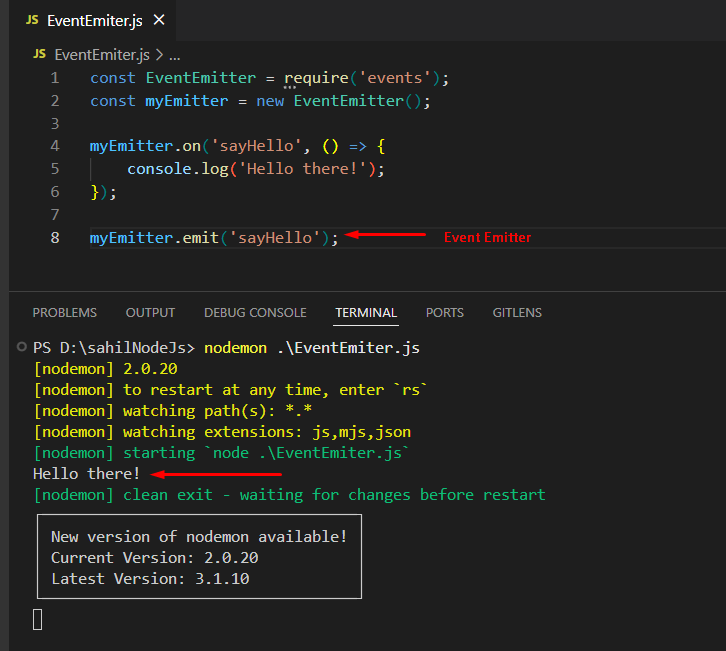Select the TERMINAL panel tab

point(366,312)
